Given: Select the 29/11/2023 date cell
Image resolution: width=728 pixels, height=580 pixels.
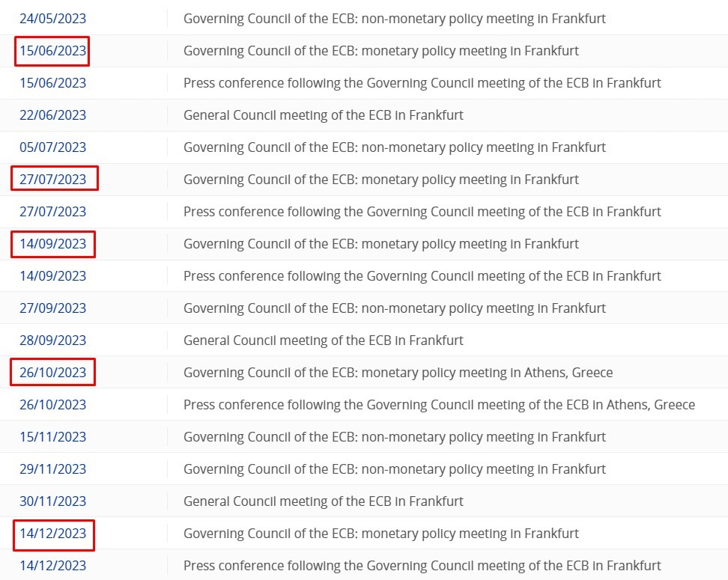Looking at the screenshot, I should (x=52, y=469).
